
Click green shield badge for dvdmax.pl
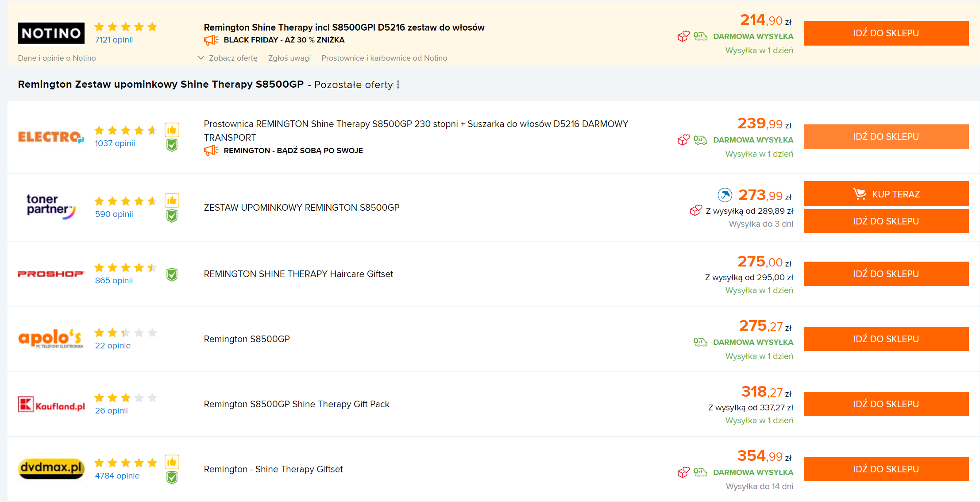click(x=172, y=478)
